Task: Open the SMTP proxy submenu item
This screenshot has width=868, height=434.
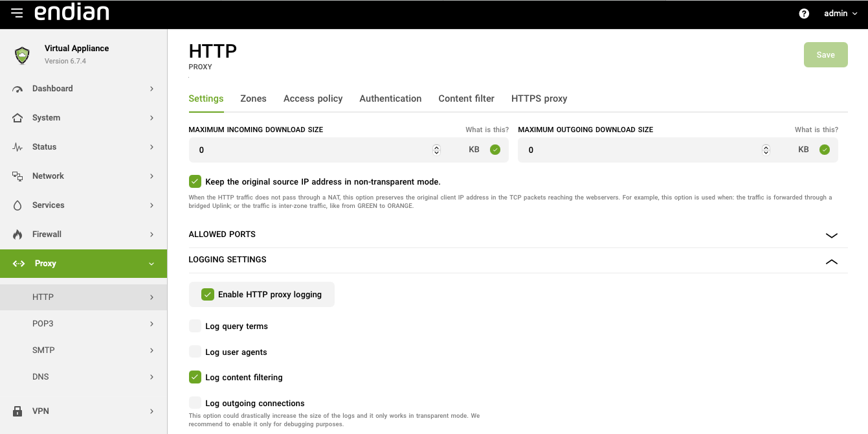Action: (83, 350)
